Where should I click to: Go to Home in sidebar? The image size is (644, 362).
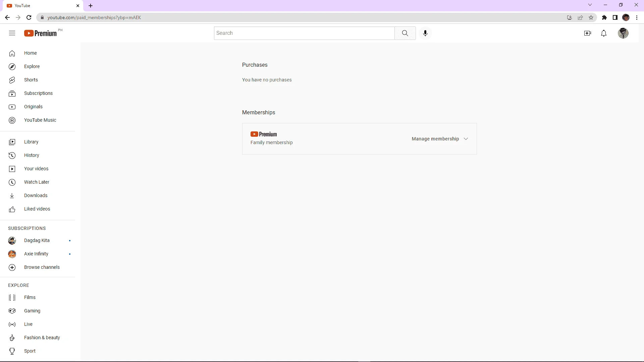tap(38, 53)
